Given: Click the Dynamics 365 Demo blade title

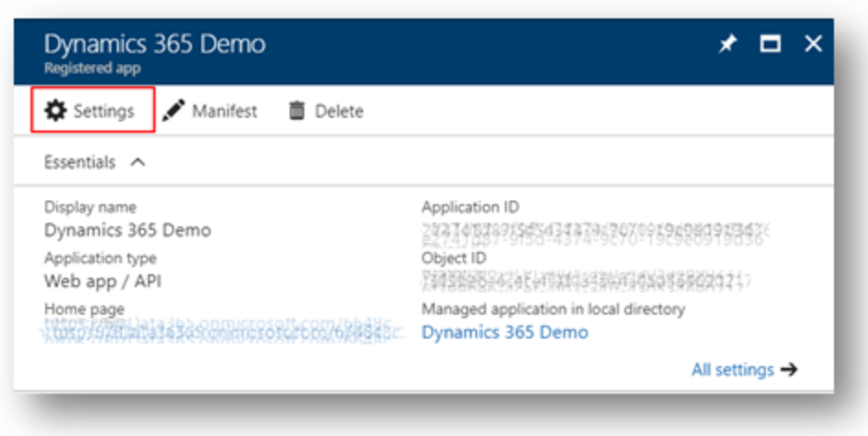Looking at the screenshot, I should click(x=155, y=44).
